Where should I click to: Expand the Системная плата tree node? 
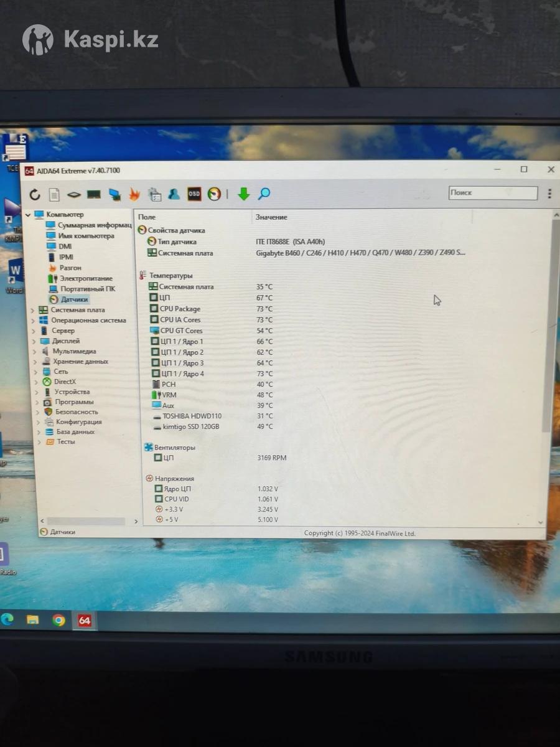coord(33,310)
